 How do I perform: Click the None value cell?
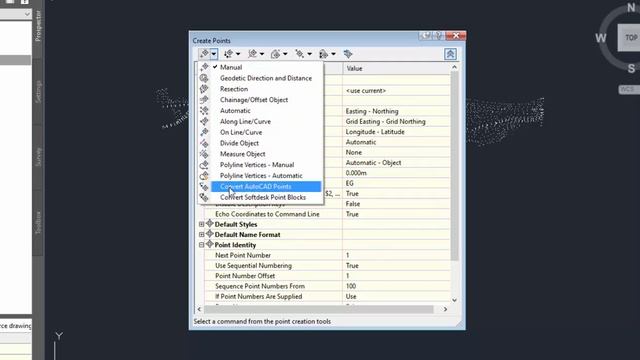coord(396,152)
